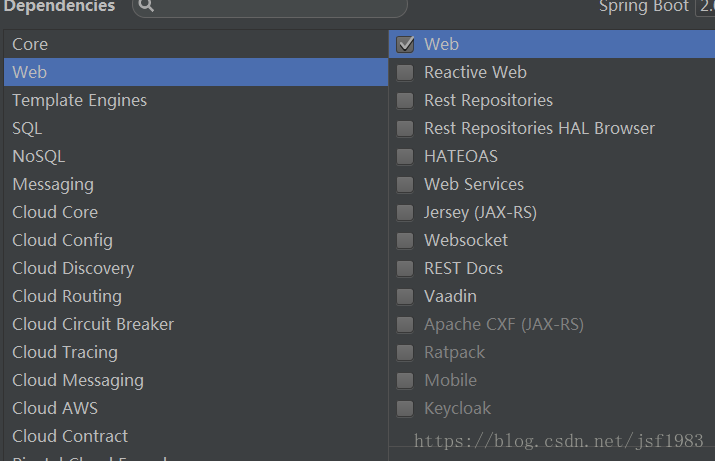Open the Template Engines category

196,100
